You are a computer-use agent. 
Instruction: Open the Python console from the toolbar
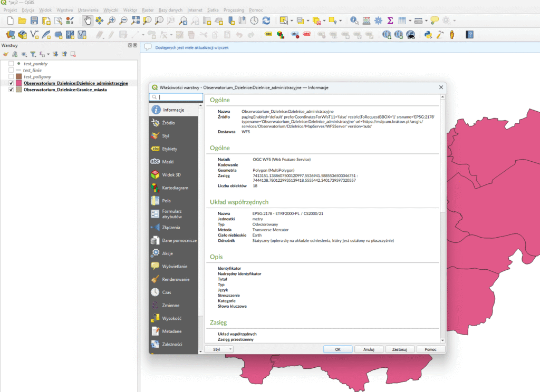428,34
